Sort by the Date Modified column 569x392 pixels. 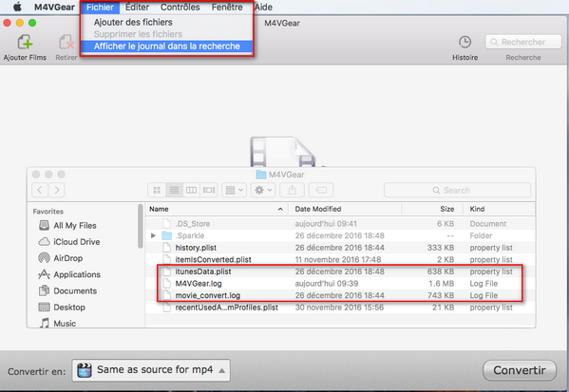345,209
